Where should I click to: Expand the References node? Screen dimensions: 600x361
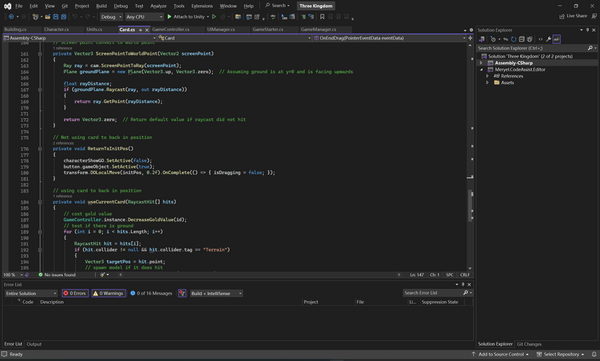(x=488, y=76)
